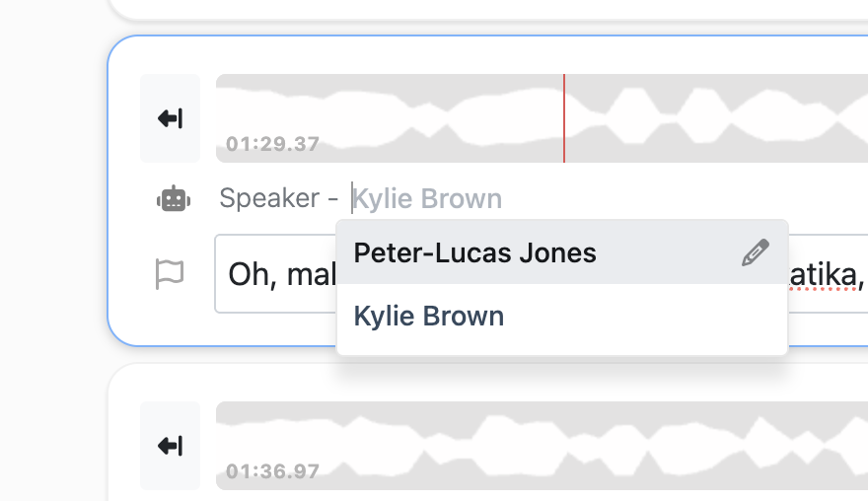868x501 pixels.
Task: Click the 01:36.97 timestamp label
Action: tap(272, 471)
